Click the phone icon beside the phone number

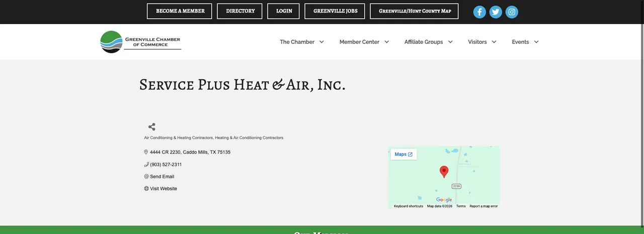tap(146, 164)
